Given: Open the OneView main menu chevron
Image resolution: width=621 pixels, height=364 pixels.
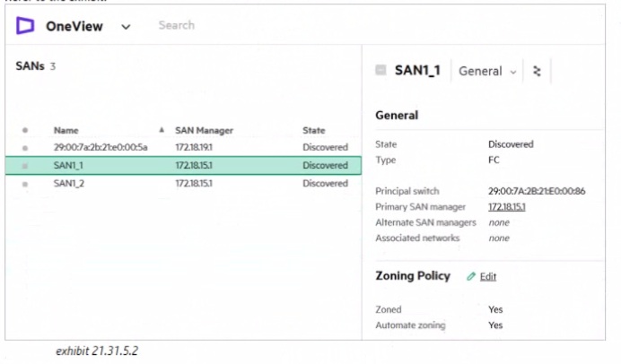Looking at the screenshot, I should [x=126, y=27].
